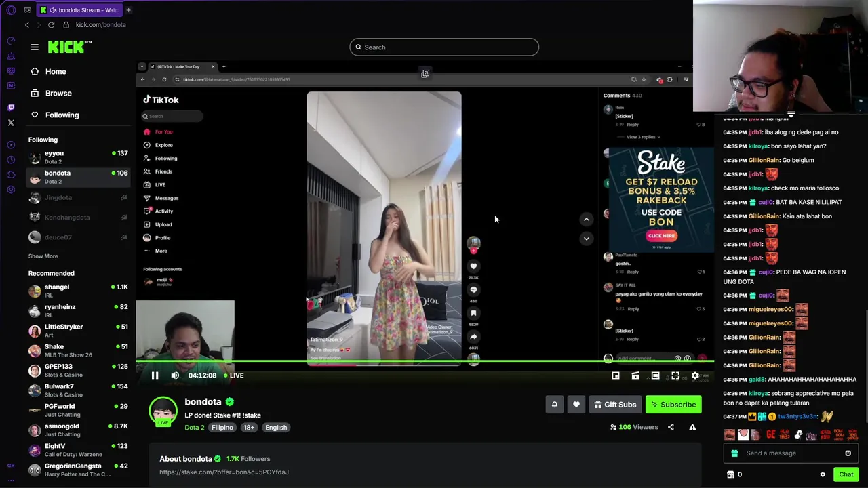Viewport: 868px width, 488px height.
Task: Open the emoji picker in chat
Action: 848,453
